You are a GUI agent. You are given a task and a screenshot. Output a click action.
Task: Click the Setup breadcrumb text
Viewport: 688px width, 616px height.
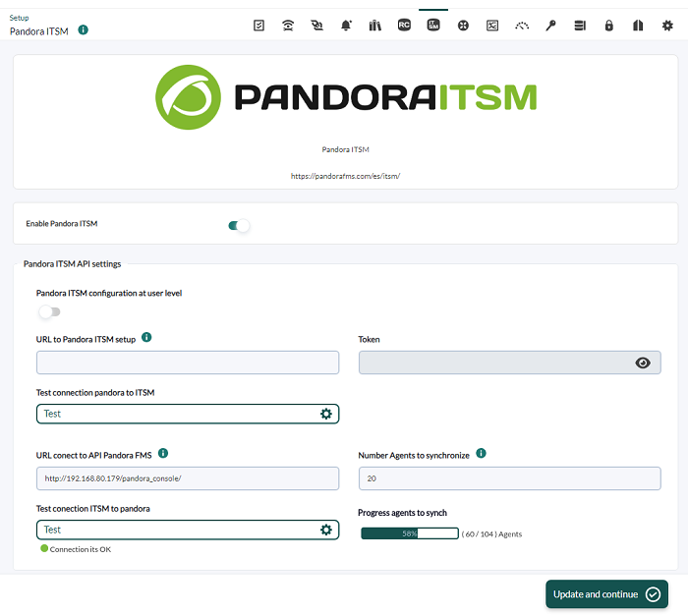19,18
